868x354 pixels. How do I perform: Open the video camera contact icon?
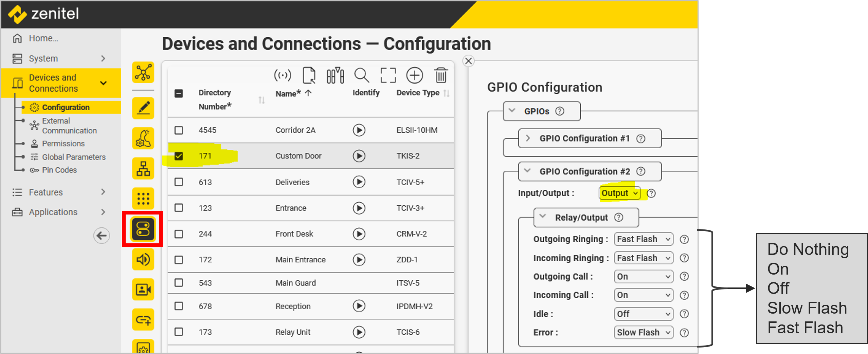[143, 290]
